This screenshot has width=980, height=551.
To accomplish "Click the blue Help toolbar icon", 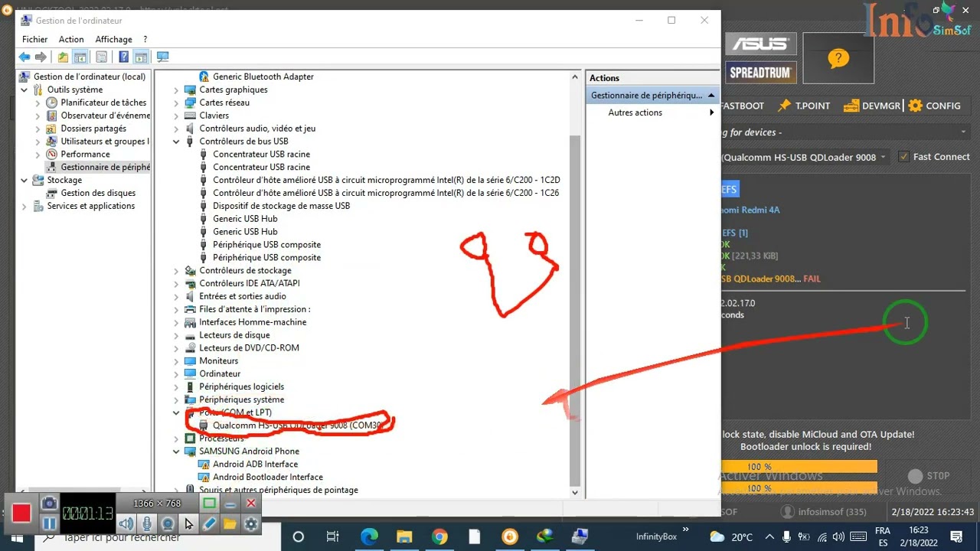I will (x=123, y=57).
